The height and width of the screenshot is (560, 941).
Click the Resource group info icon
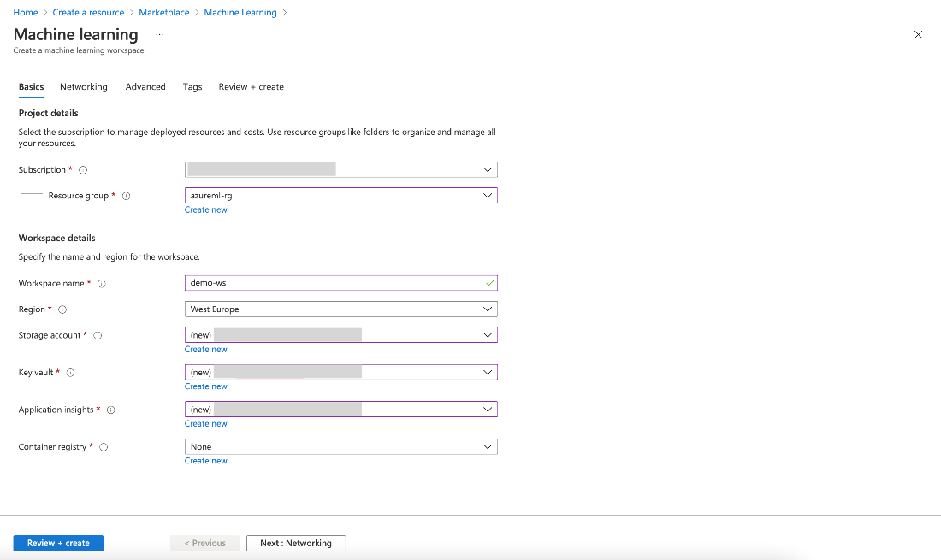coord(126,196)
